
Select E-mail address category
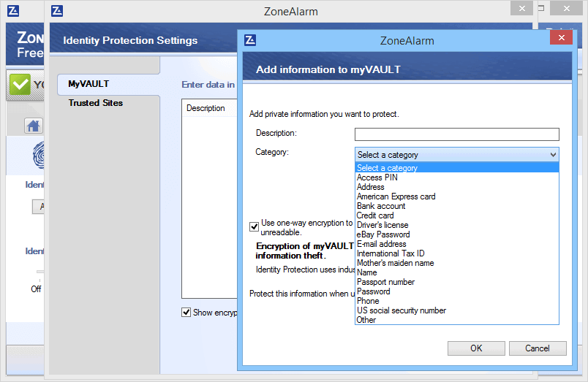457,244
